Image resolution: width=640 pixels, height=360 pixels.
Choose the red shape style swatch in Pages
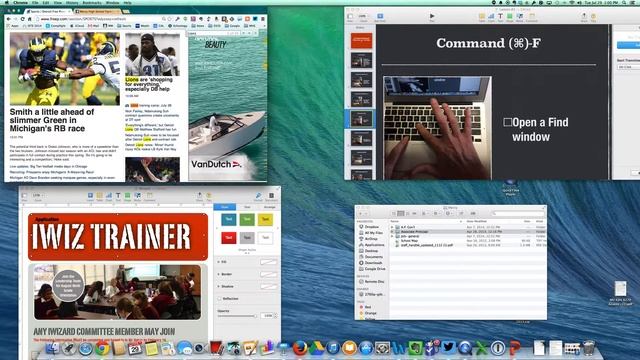pyautogui.click(x=229, y=238)
